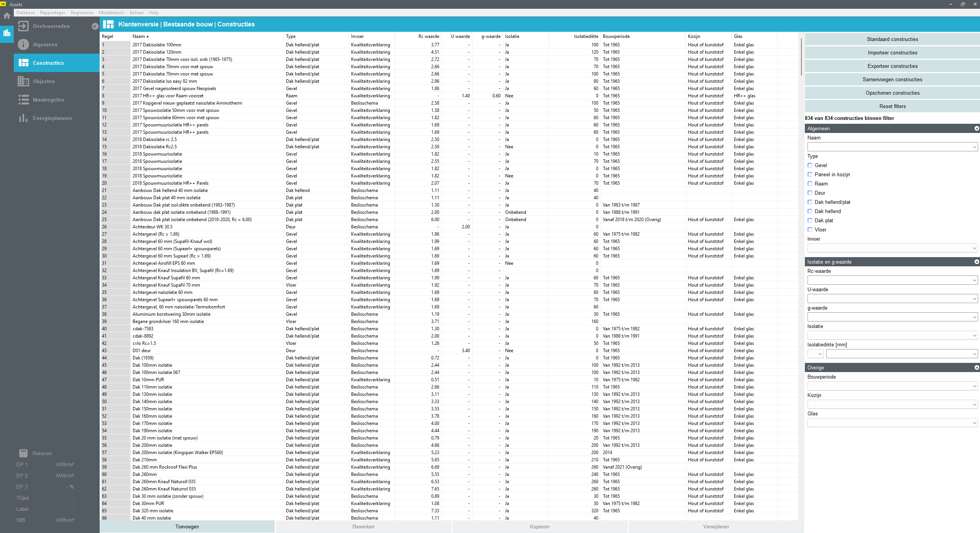Open Algemeen info icon in sidebar
The image size is (980, 533).
point(23,44)
